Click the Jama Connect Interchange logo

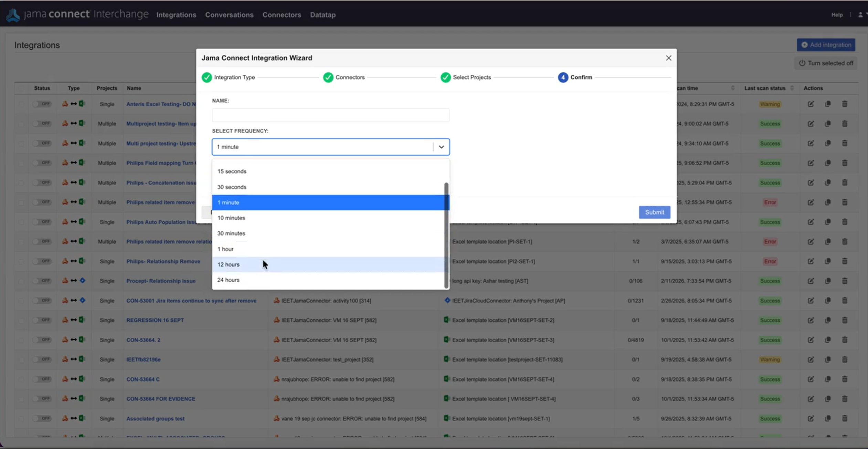[x=77, y=14]
